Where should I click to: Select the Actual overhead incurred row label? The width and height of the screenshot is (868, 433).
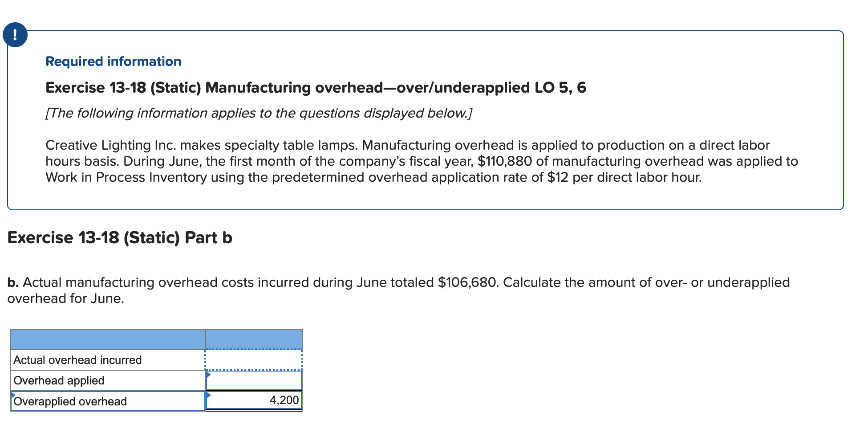point(77,359)
